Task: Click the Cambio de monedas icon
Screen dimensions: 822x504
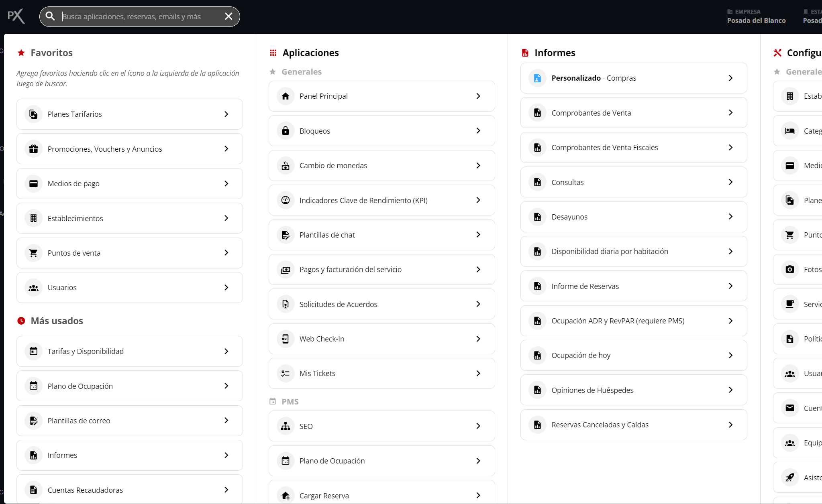Action: click(286, 166)
